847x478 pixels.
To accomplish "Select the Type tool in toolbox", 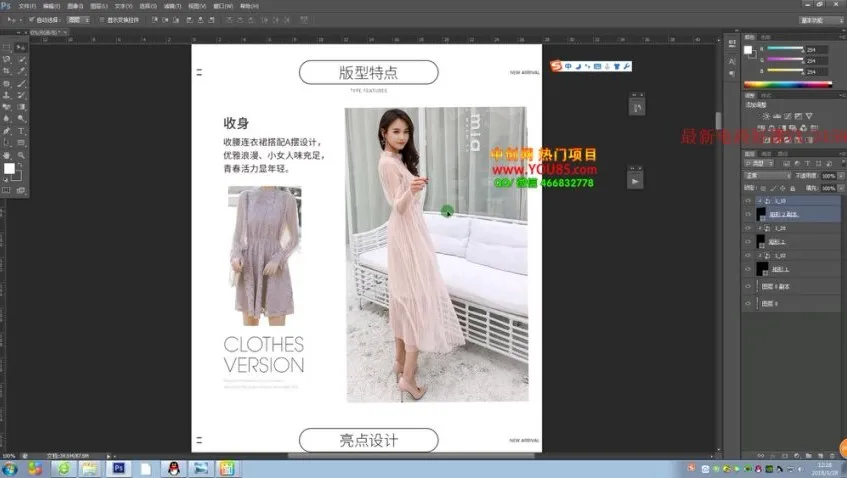I will tap(22, 131).
